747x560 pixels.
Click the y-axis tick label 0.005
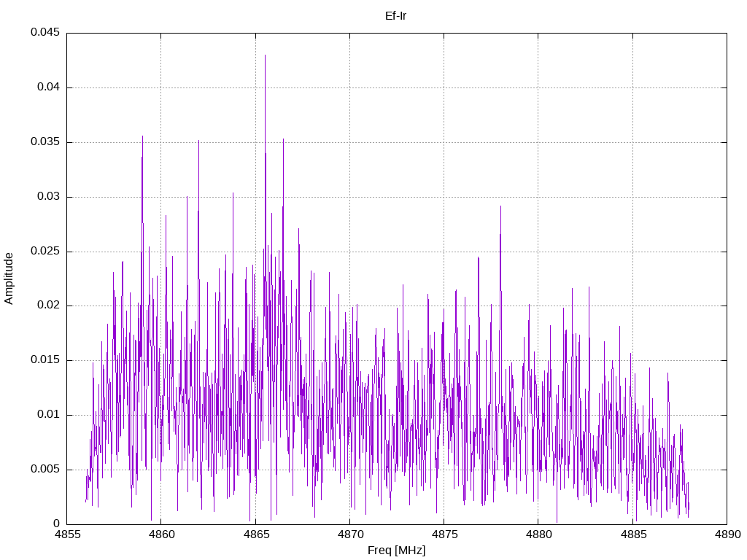[x=45, y=469]
